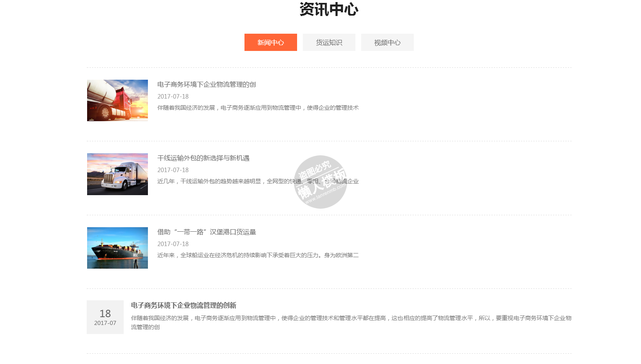Click the cargo ship thumbnail

[x=118, y=248]
